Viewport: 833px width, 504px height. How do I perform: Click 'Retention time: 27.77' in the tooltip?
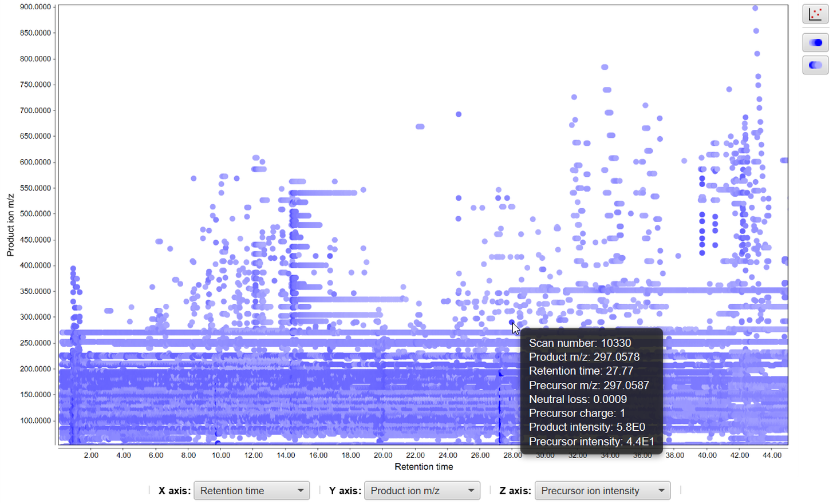pyautogui.click(x=581, y=371)
